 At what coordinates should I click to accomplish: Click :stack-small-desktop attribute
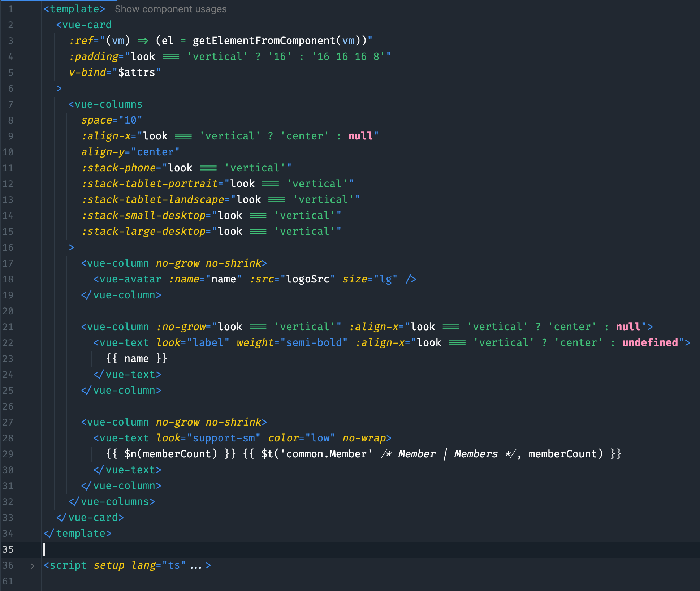(x=143, y=216)
